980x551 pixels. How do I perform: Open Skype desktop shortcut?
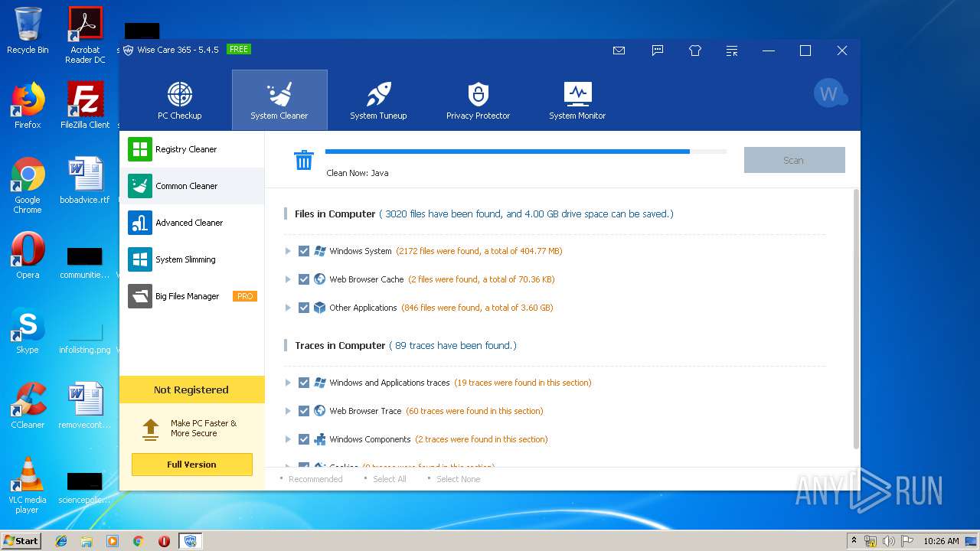28,331
